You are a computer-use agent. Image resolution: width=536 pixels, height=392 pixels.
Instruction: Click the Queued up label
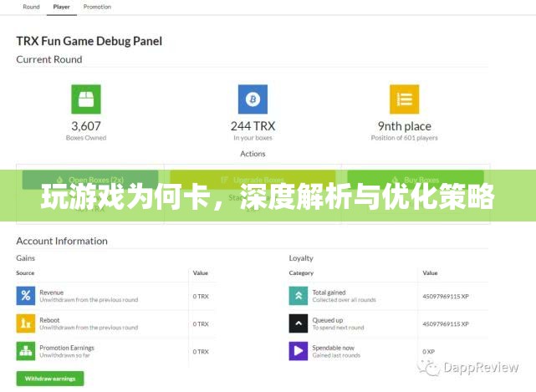pyautogui.click(x=328, y=320)
